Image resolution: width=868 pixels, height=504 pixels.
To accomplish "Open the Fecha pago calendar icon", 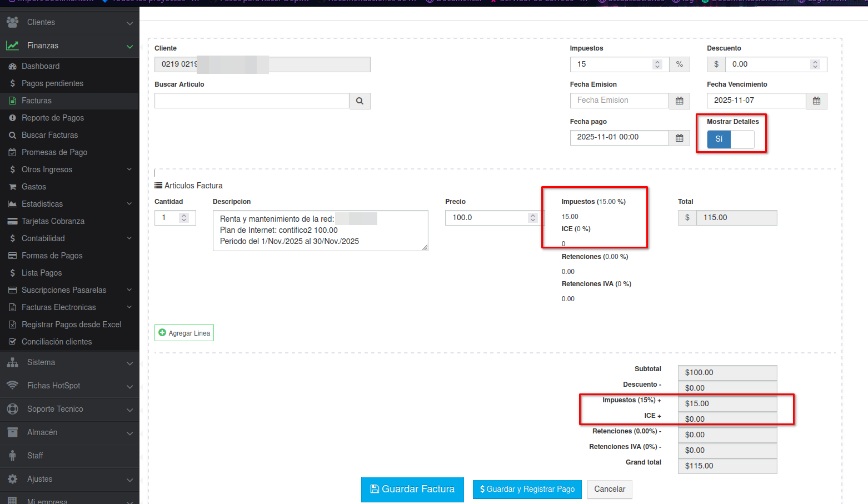I will 679,138.
